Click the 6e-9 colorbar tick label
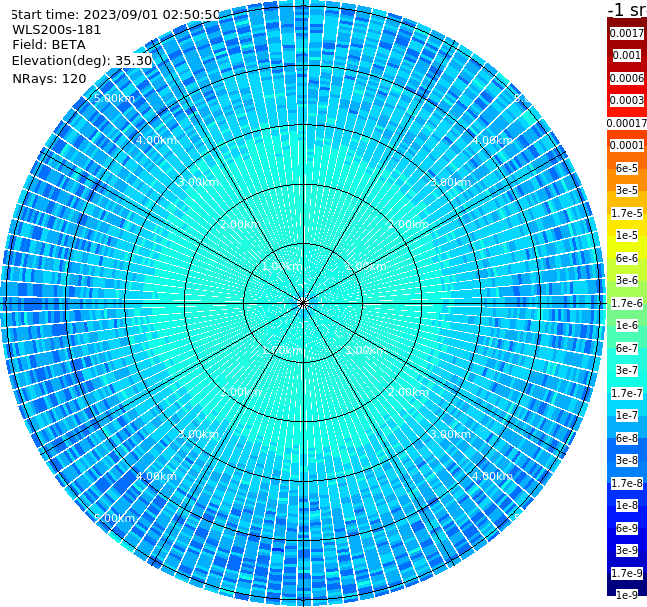This screenshot has width=647, height=607. tap(627, 528)
